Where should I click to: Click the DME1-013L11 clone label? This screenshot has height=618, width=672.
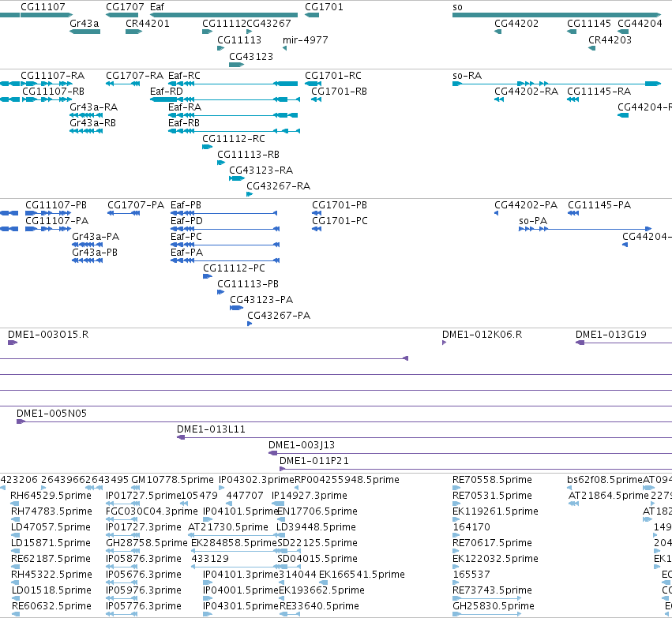click(x=211, y=429)
